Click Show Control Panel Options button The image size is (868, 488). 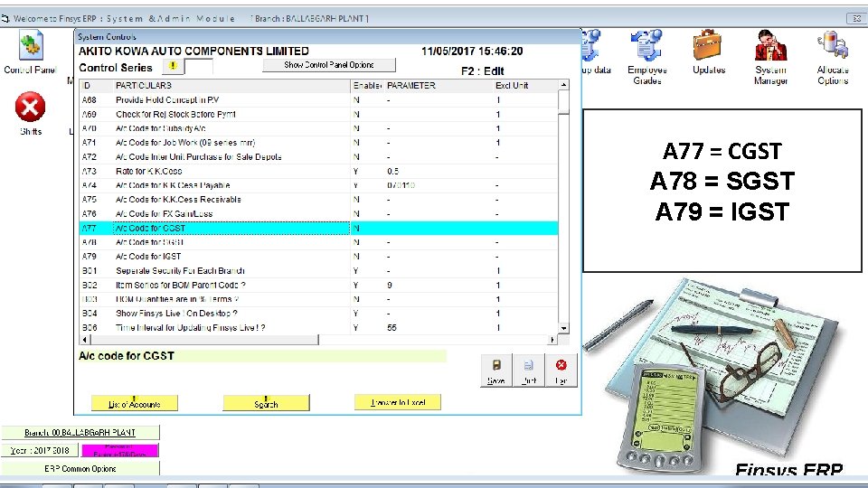[x=329, y=65]
